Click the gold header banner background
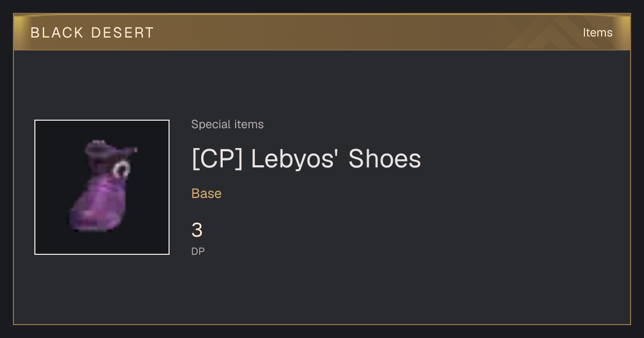Image resolution: width=644 pixels, height=338 pixels. [322, 32]
